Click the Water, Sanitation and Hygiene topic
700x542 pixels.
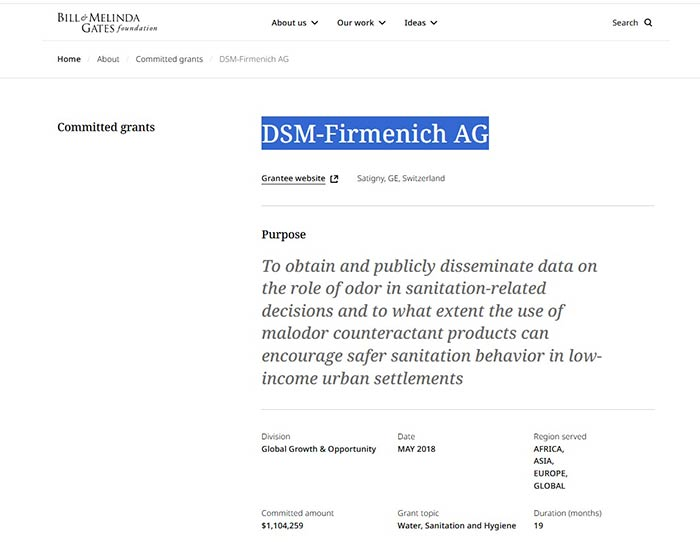pyautogui.click(x=456, y=526)
